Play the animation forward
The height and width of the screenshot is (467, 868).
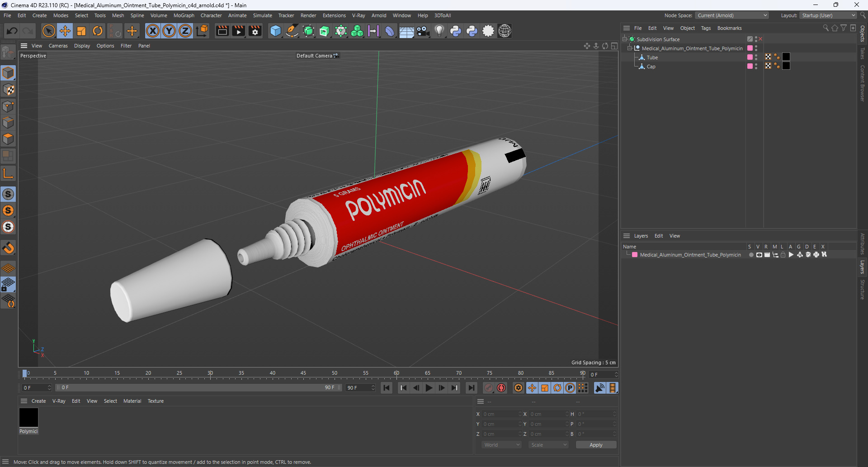coord(429,388)
